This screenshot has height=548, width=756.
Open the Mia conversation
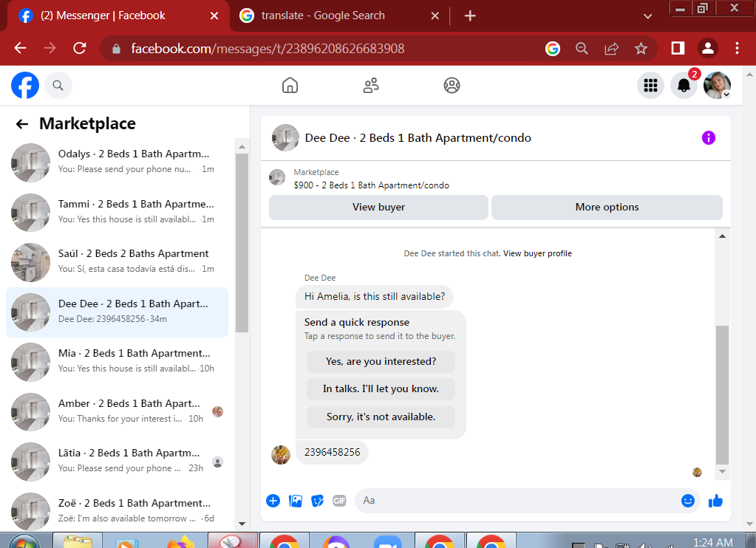pos(118,362)
